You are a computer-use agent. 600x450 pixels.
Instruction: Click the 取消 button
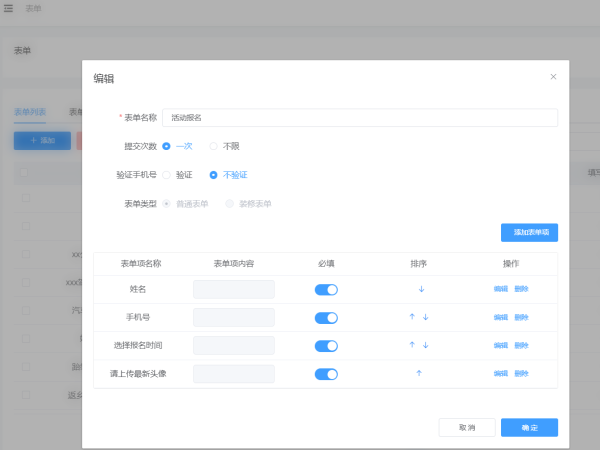pos(467,427)
